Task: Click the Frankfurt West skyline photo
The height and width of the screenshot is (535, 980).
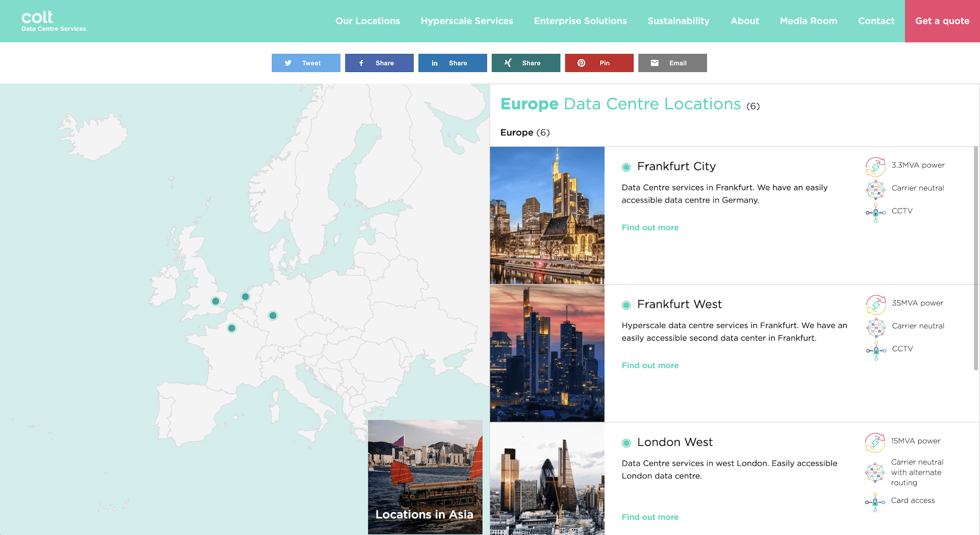Action: point(547,353)
